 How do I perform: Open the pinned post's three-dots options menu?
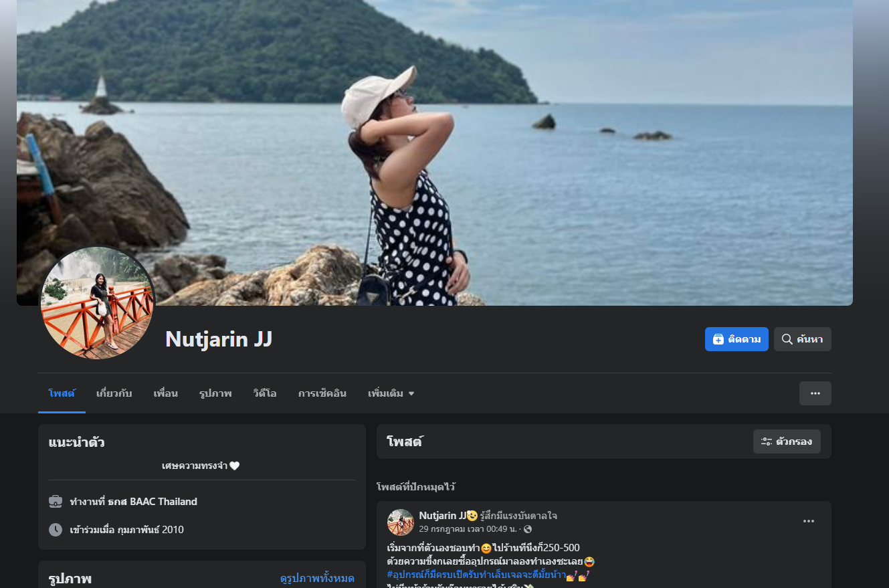809,521
